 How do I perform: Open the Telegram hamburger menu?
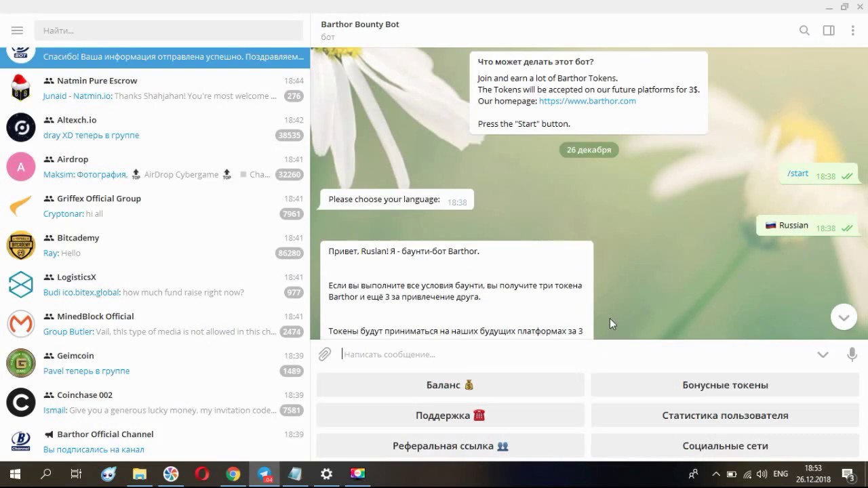(x=17, y=30)
